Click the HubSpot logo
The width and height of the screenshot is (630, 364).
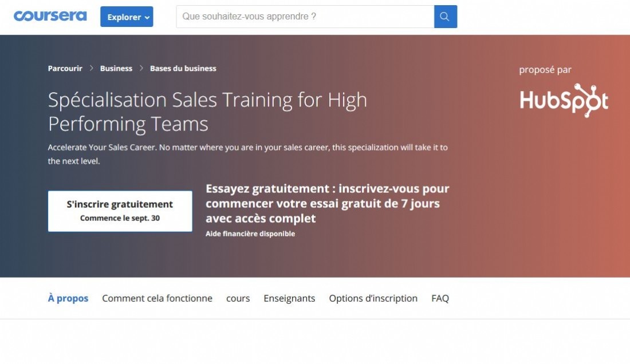[564, 100]
